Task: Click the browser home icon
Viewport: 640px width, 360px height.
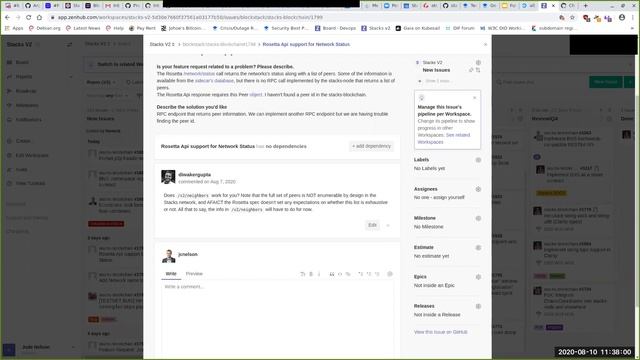Action: tap(39, 18)
